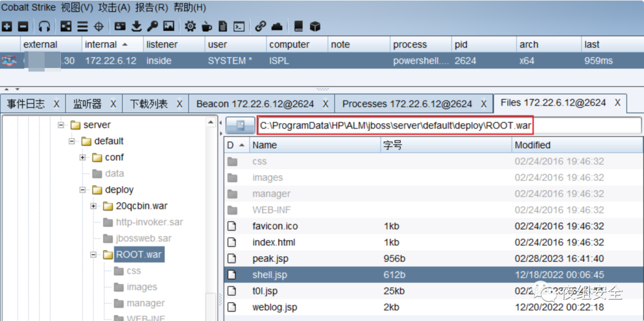Open the Listeners headphones icon
The width and height of the screenshot is (644, 321).
44,27
